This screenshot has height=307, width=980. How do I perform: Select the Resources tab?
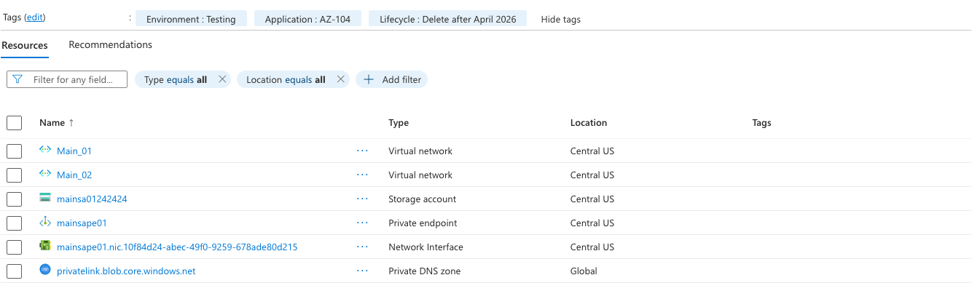tap(25, 45)
